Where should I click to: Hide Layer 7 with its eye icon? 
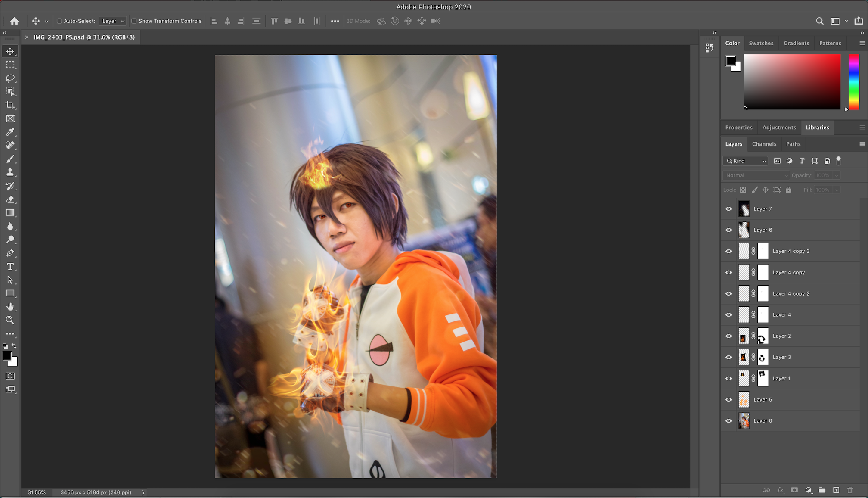coord(728,209)
